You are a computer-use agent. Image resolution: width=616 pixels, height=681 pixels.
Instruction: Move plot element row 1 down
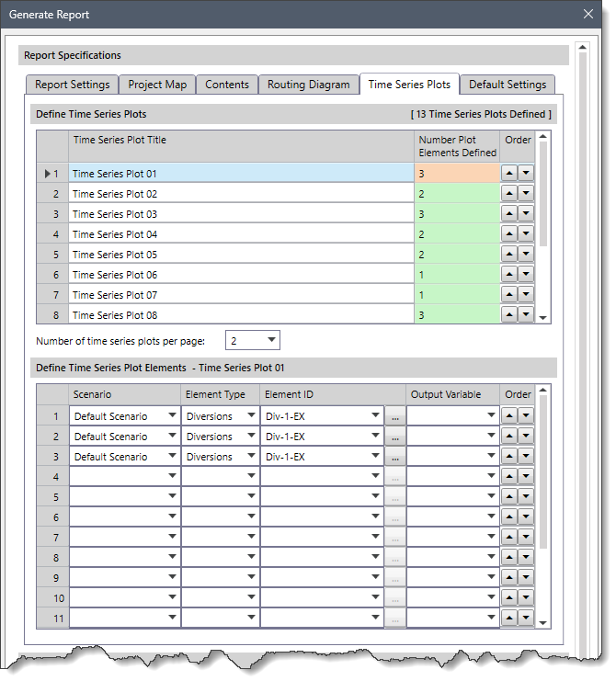point(526,415)
